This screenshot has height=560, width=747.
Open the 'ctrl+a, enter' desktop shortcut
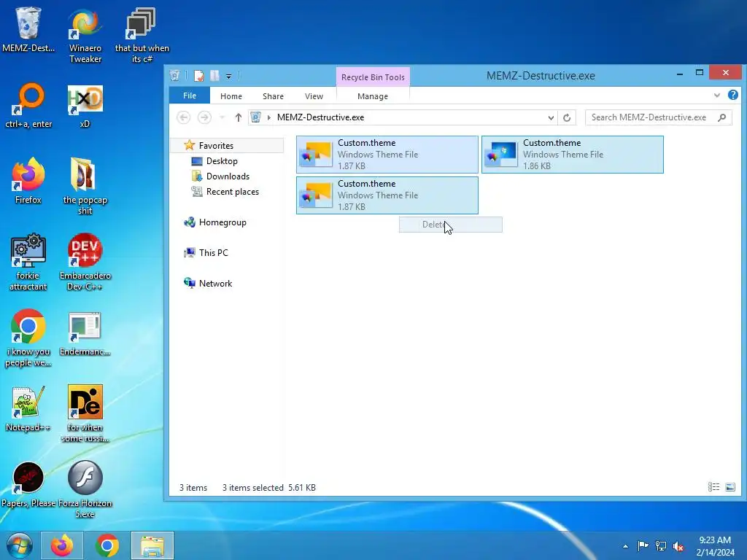coord(28,105)
